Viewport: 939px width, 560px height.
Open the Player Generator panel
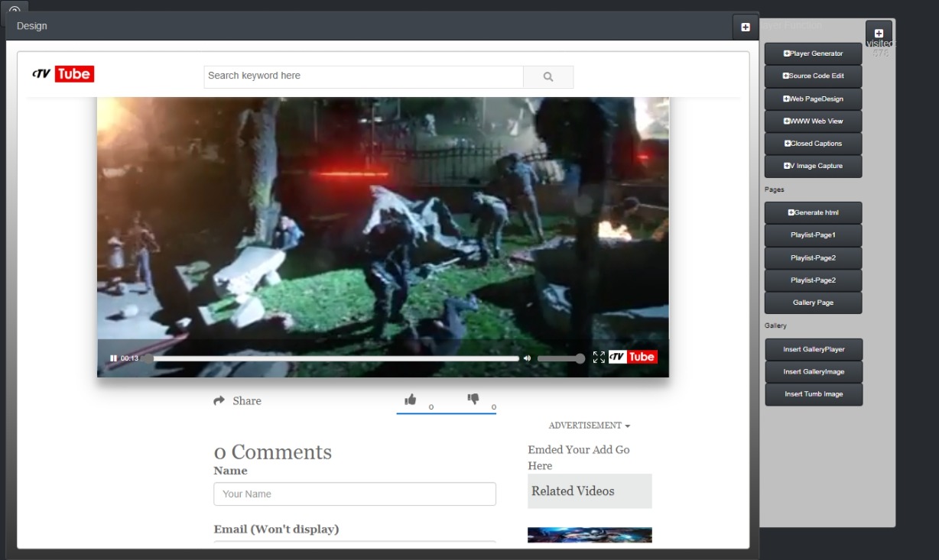click(814, 53)
